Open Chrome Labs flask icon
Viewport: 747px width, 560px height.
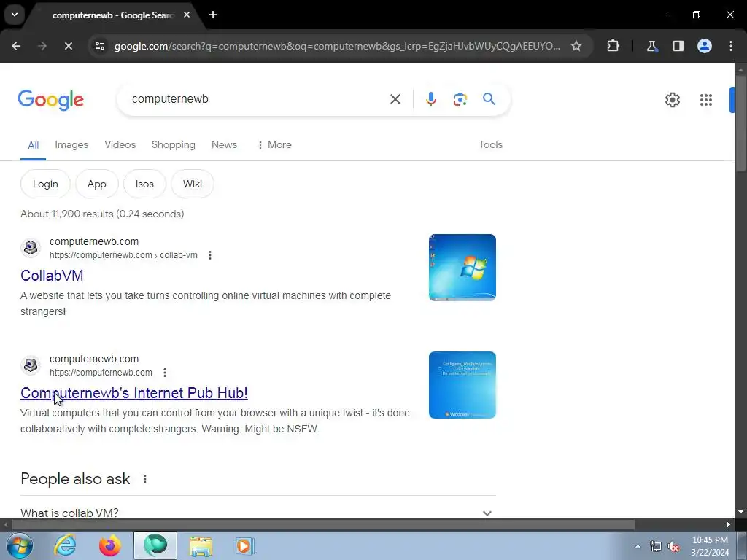651,46
